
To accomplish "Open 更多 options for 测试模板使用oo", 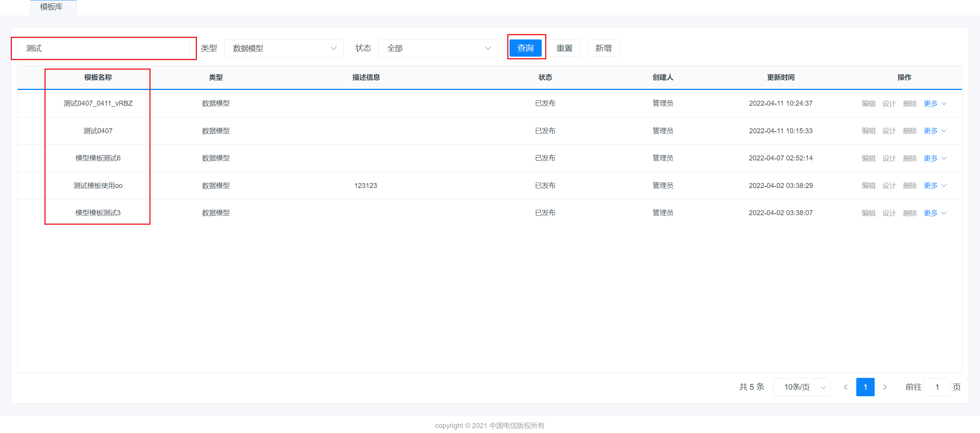I will click(x=935, y=186).
